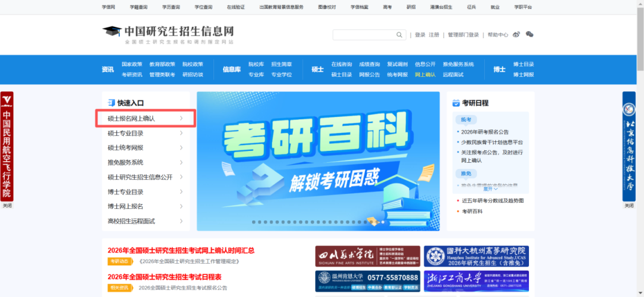
Task: Open 学职平台 in the top bar
Action: pyautogui.click(x=523, y=7)
